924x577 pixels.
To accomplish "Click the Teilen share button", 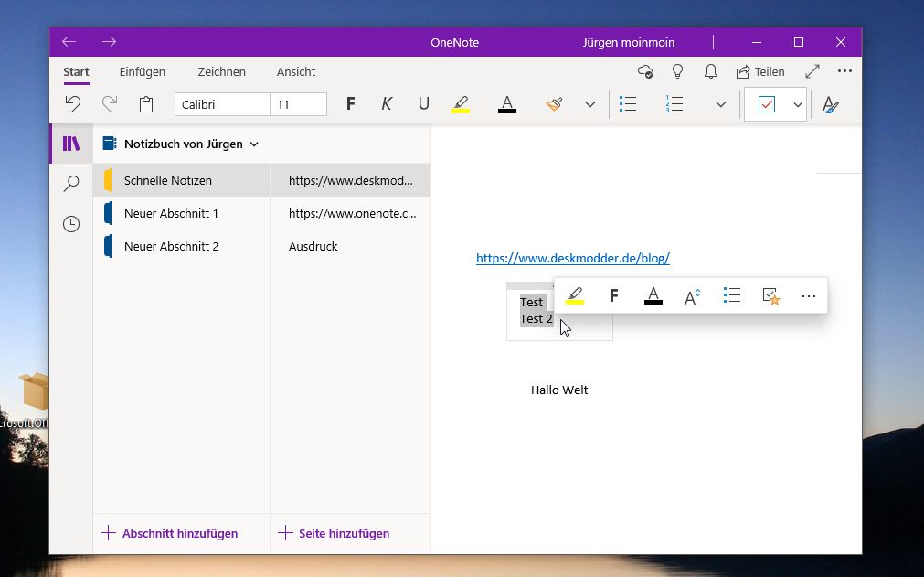I will (760, 72).
